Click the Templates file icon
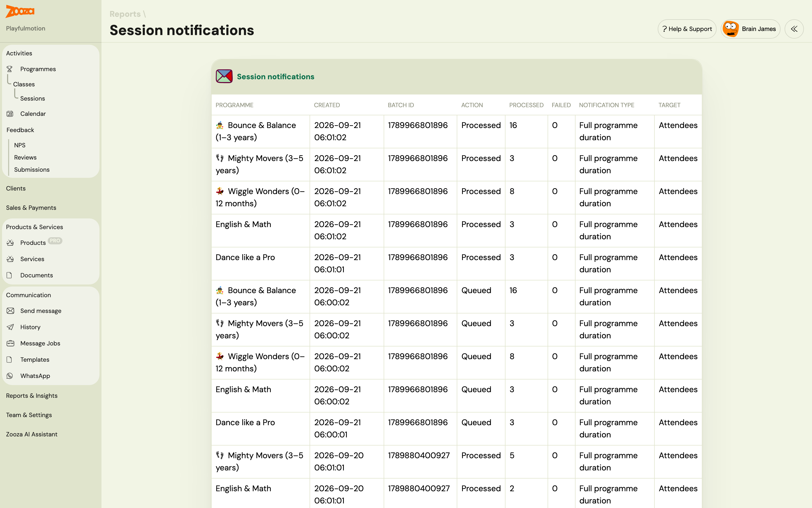The height and width of the screenshot is (508, 812). 10,359
